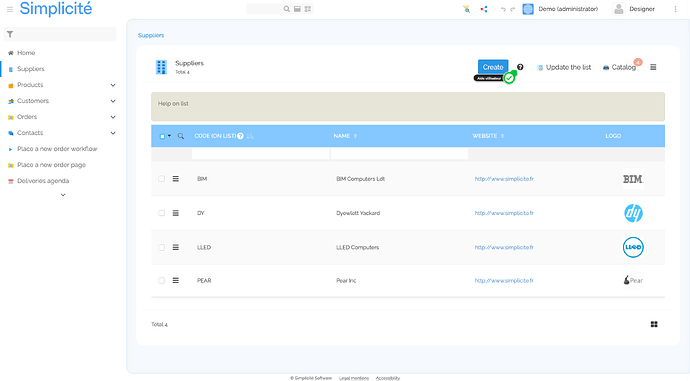
Task: Open the list actions hamburger next to Catalog
Action: coord(653,67)
